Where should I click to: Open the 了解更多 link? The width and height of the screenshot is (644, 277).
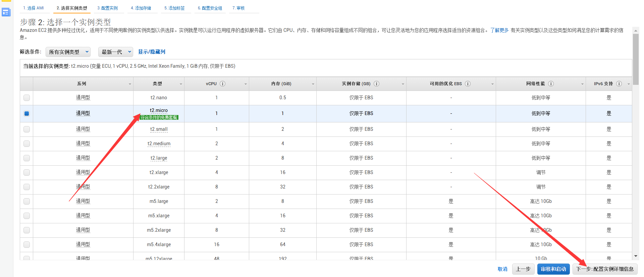click(x=499, y=30)
